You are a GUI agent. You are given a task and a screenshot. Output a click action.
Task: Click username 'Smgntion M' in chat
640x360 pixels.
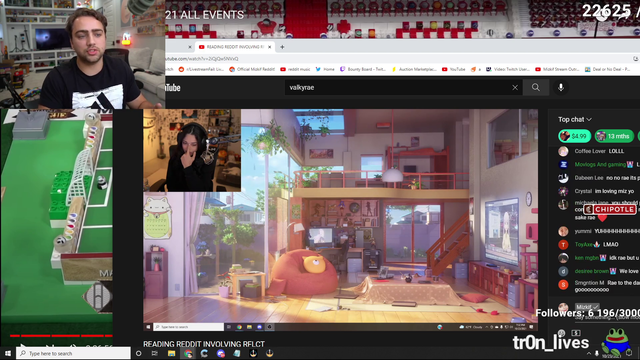tap(589, 282)
